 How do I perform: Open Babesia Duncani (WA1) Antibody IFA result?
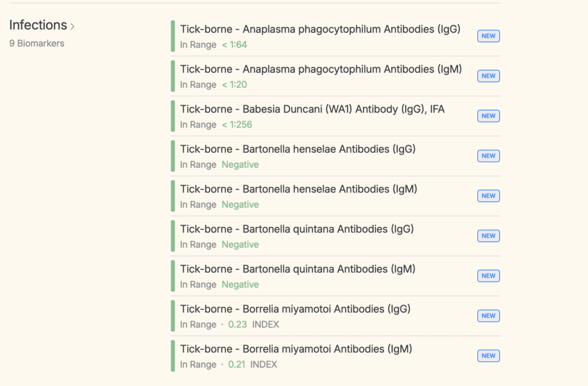[312, 109]
